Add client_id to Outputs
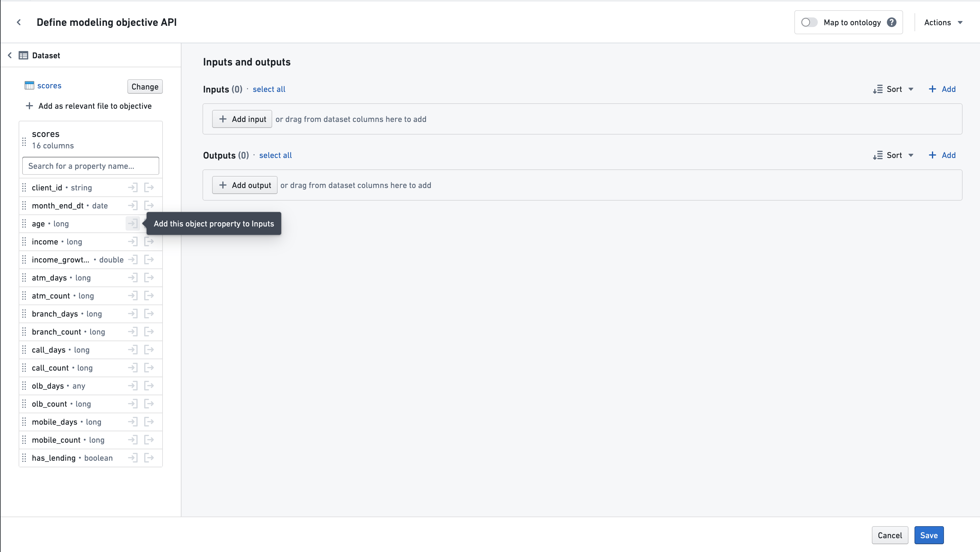980x552 pixels. tap(149, 187)
